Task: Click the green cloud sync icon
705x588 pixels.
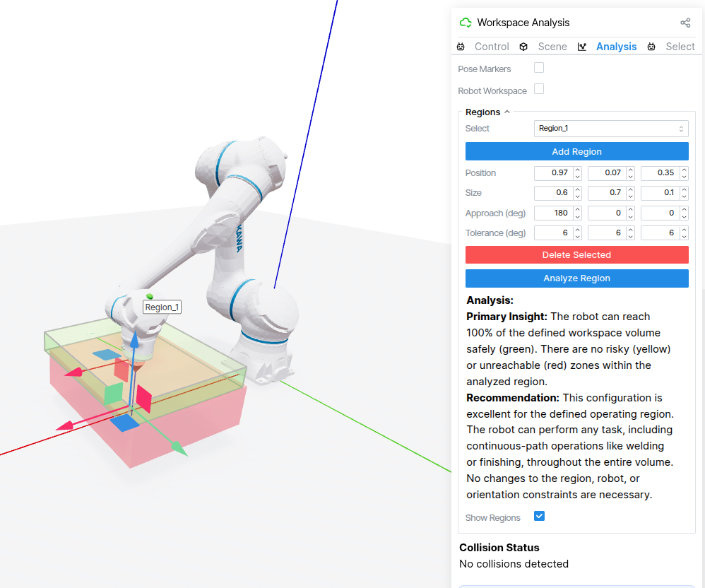Action: (466, 22)
